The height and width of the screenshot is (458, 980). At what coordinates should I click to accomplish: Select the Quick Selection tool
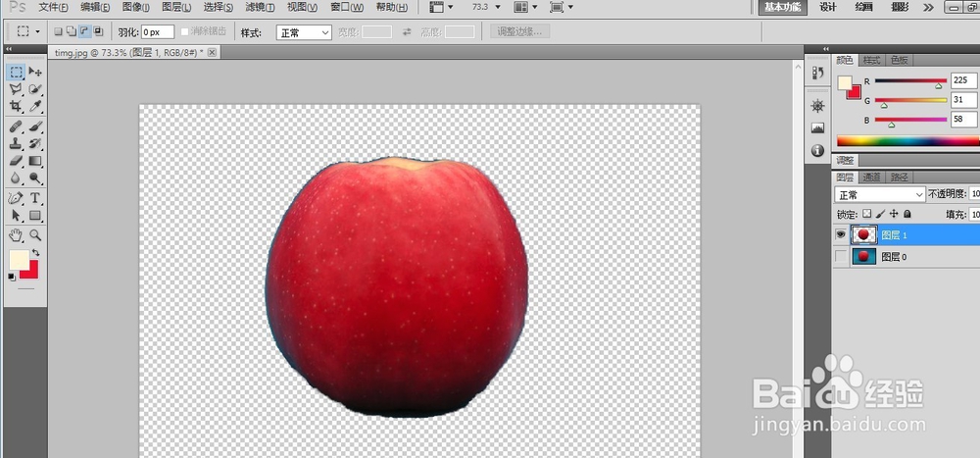[x=35, y=89]
